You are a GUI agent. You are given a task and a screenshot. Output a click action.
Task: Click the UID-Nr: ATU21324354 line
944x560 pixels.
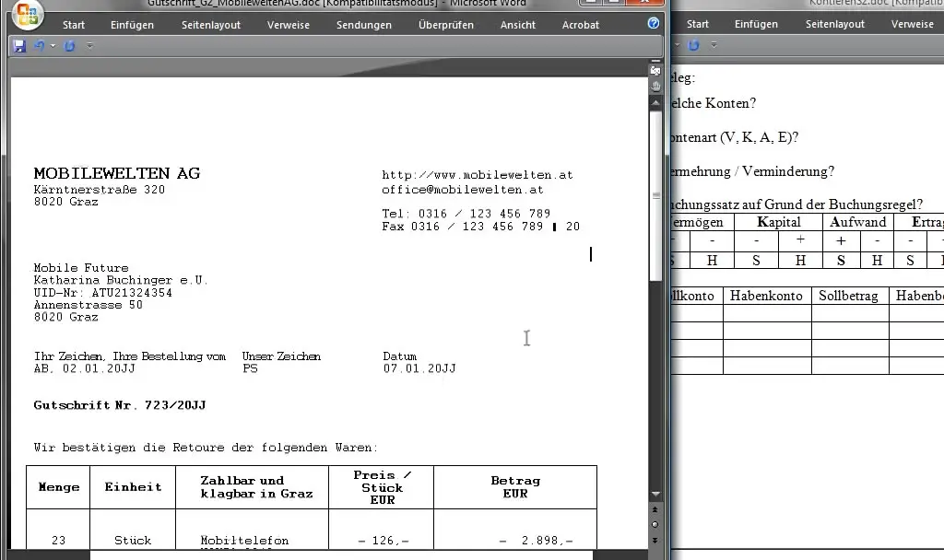(x=103, y=293)
